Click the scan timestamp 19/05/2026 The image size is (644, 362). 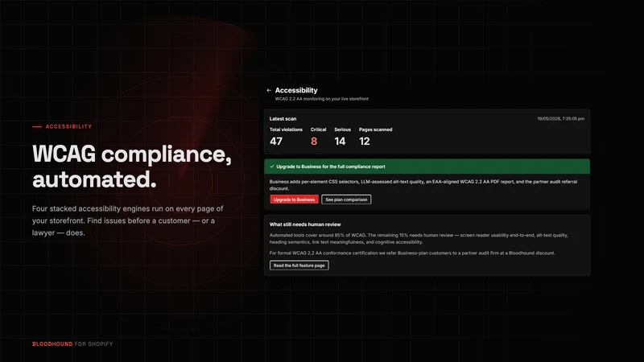point(560,118)
